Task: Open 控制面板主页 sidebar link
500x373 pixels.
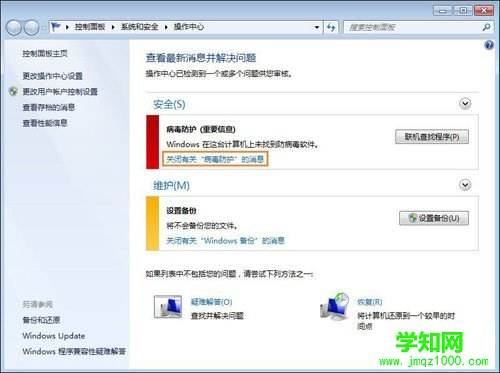Action: point(45,53)
